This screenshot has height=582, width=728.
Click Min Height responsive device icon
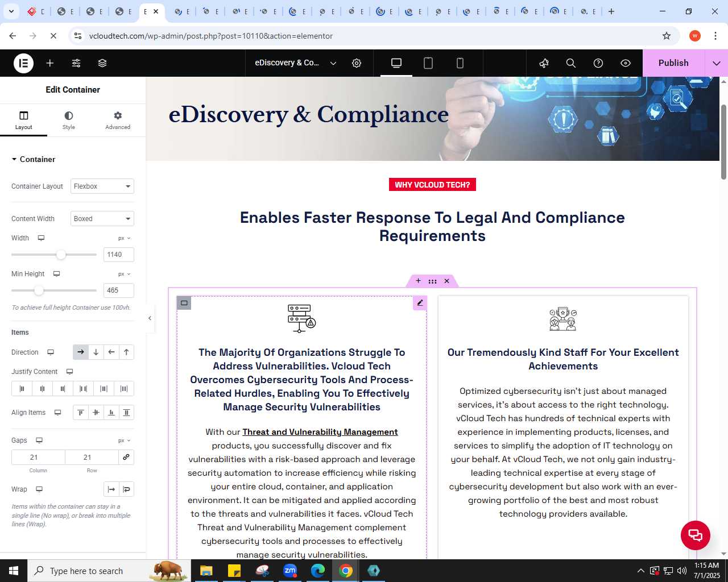tap(56, 274)
